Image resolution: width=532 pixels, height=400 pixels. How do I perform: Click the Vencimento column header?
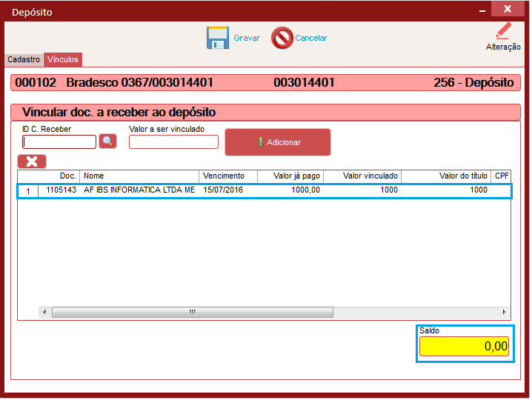coord(228,176)
